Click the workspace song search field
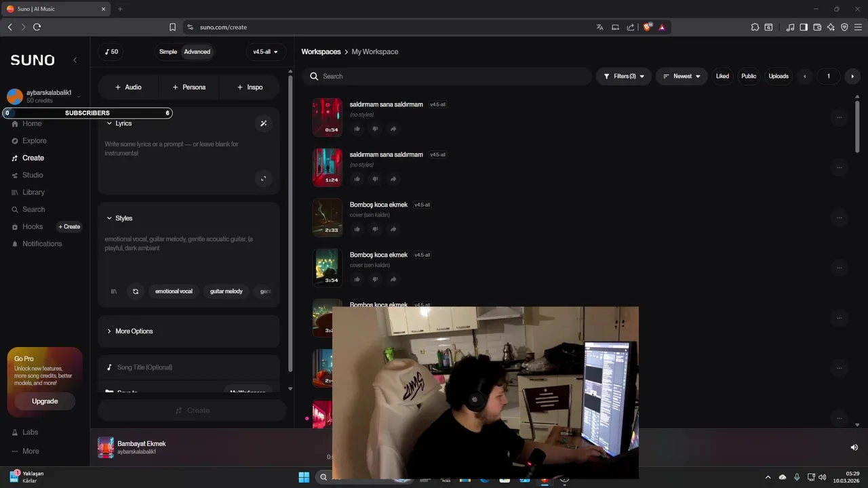 point(447,76)
